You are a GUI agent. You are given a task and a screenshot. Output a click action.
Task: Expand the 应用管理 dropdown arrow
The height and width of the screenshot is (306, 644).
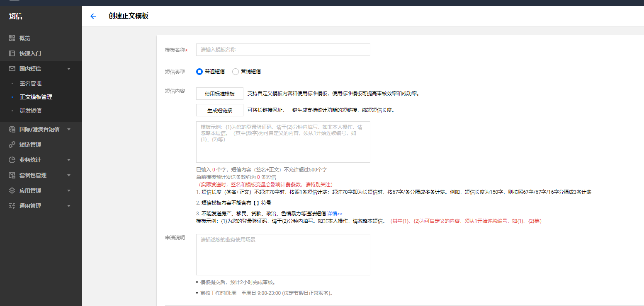(x=69, y=190)
